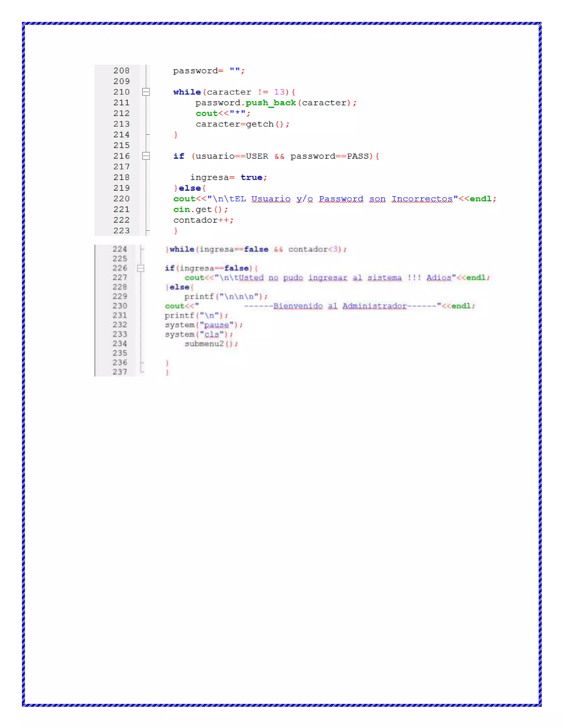This screenshot has width=563, height=728.
Task: Collapse the fold marker at line 210
Action: [x=146, y=92]
